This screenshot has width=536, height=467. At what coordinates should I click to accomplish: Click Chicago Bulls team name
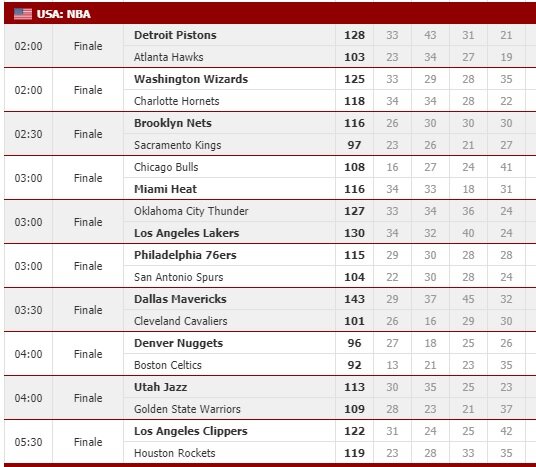(166, 167)
